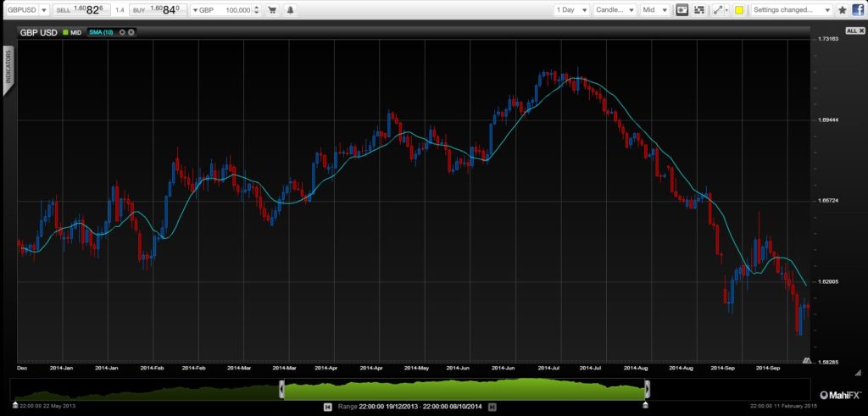Select the line drawing tool
Viewport: 868px width, 416px height.
coord(720,10)
